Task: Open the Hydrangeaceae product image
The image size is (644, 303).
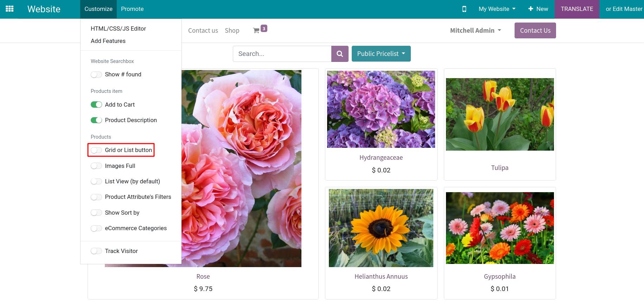Action: (381, 109)
